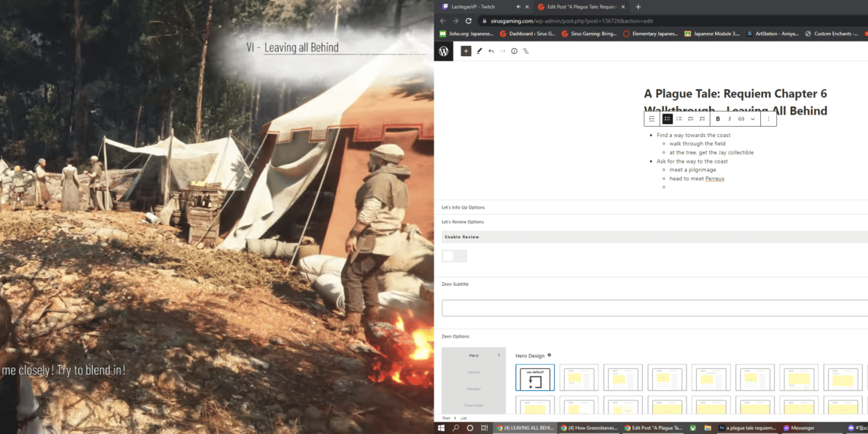The image size is (868, 434).
Task: Open the Dashboard Sirus G bookmark
Action: pos(527,34)
